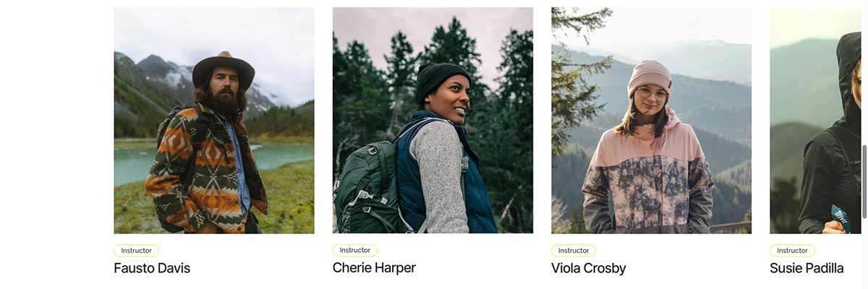
Task: Open Cherie Harper's profile photo
Action: click(433, 120)
